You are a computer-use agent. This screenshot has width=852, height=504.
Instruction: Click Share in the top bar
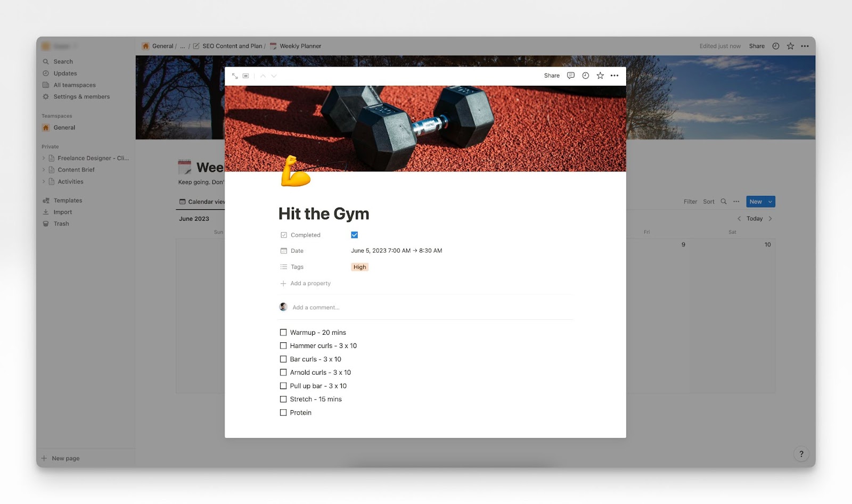757,46
